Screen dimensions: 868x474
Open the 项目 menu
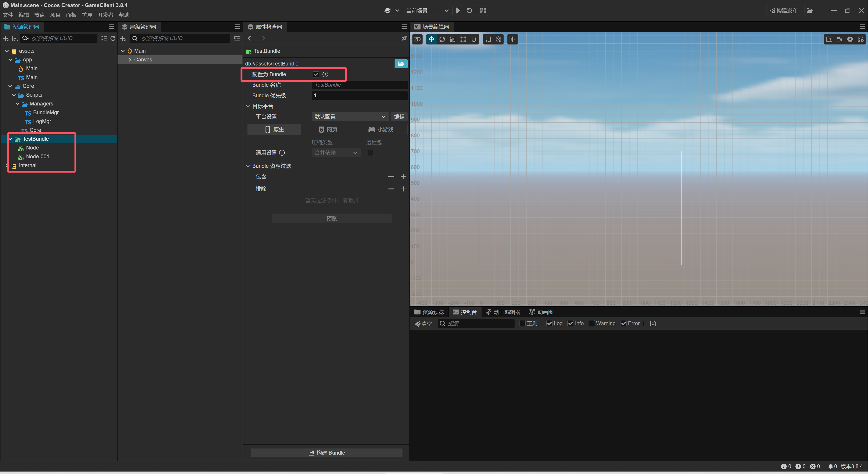pos(55,15)
